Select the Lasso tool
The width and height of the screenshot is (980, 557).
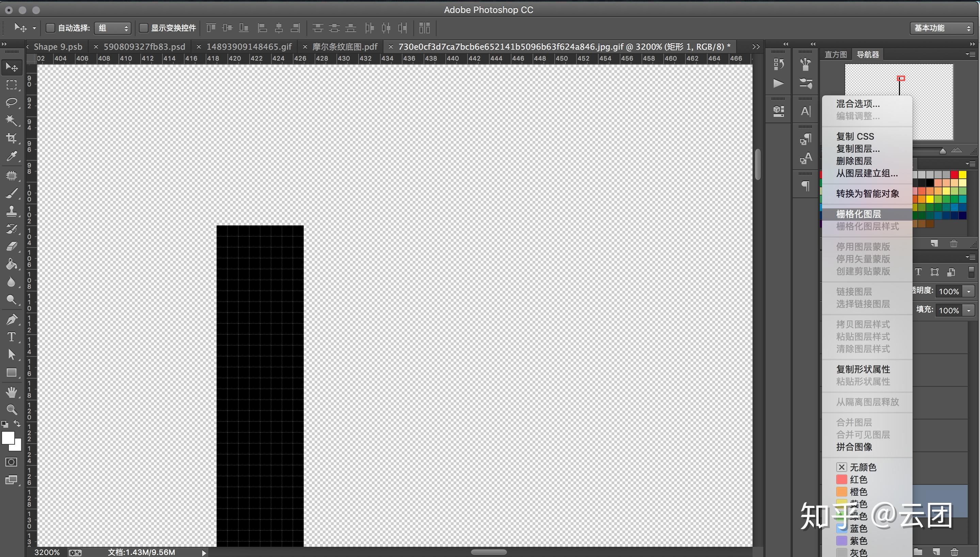tap(12, 102)
